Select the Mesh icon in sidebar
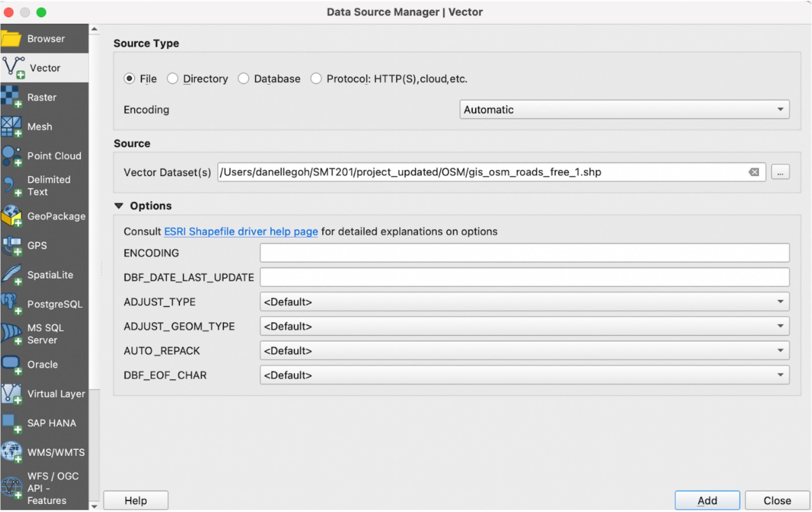The width and height of the screenshot is (812, 512). (x=11, y=126)
